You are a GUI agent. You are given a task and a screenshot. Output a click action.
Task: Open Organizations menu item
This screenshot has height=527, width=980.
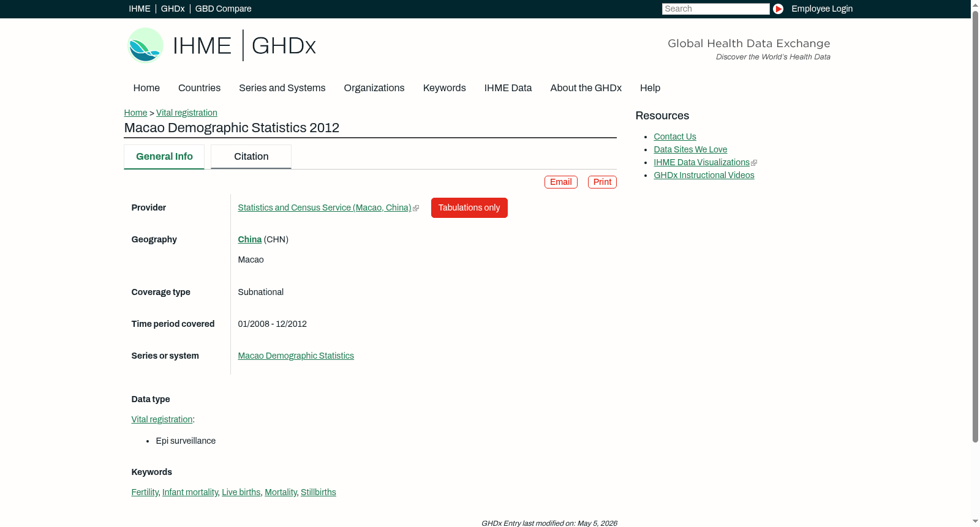click(374, 88)
